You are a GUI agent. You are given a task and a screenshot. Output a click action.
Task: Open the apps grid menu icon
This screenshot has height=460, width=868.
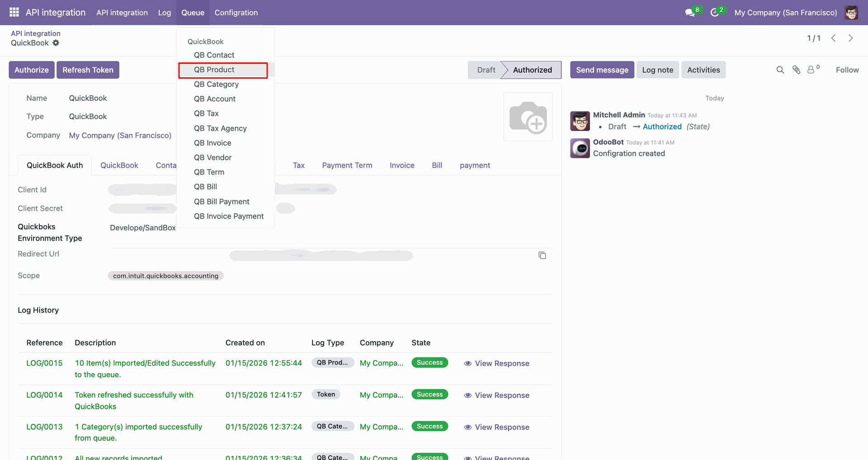tap(14, 12)
